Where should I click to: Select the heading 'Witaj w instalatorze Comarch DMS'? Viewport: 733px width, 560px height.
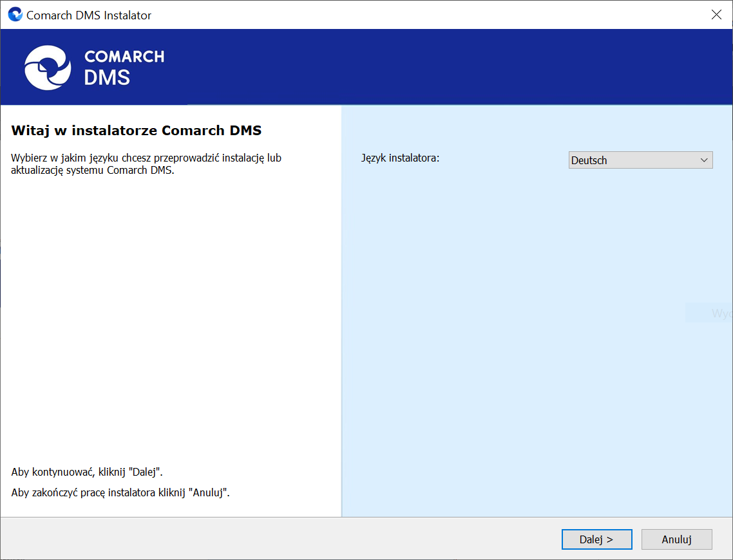(x=137, y=130)
